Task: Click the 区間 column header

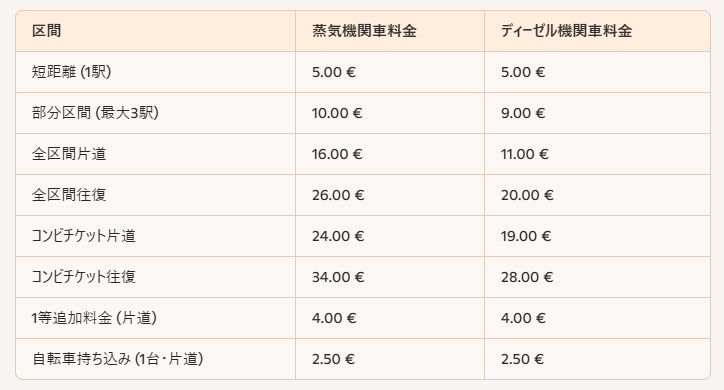Action: click(x=46, y=31)
